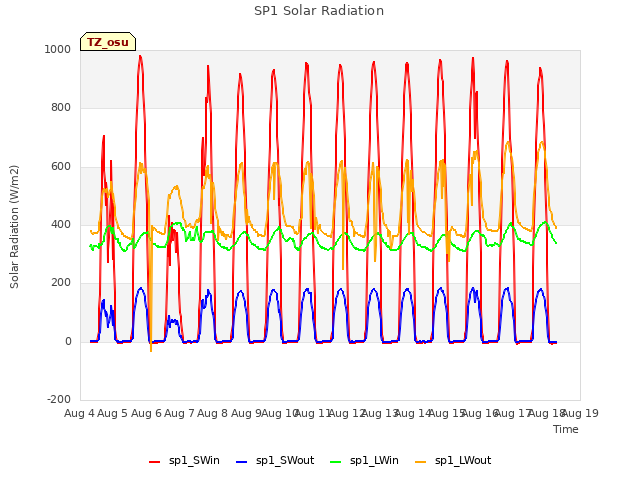Click the orange sp1_LWout legend color marker

coord(420,462)
